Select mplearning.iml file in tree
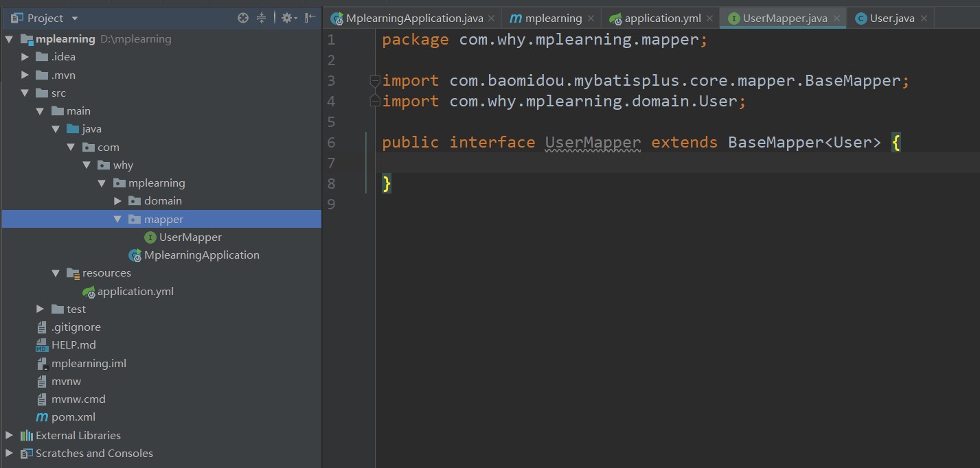The image size is (980, 468). coord(89,363)
